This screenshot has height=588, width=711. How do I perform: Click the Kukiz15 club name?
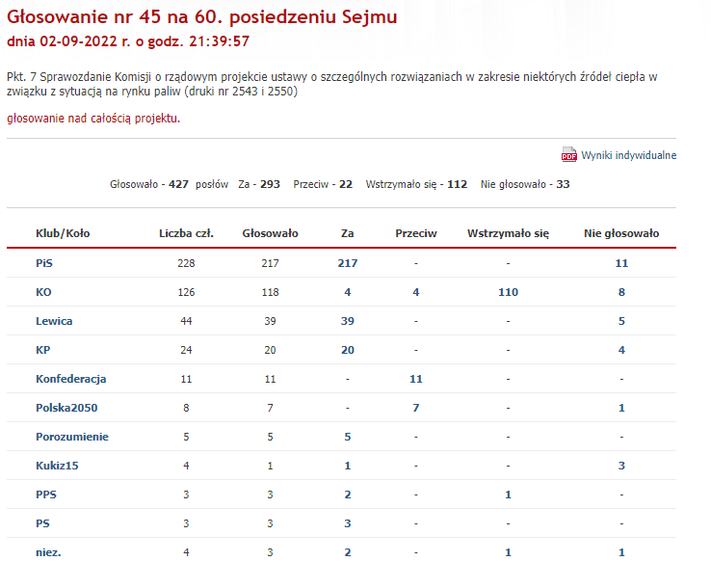(58, 466)
